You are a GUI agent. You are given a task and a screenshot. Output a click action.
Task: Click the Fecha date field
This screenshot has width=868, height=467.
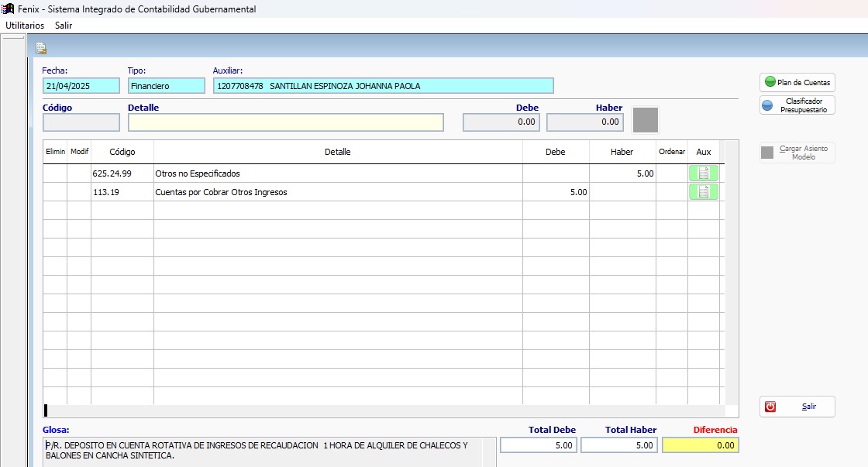coord(81,86)
